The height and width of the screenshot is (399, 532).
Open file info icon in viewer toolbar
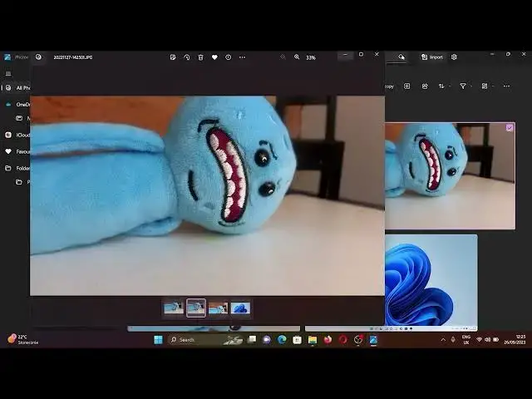tap(229, 57)
